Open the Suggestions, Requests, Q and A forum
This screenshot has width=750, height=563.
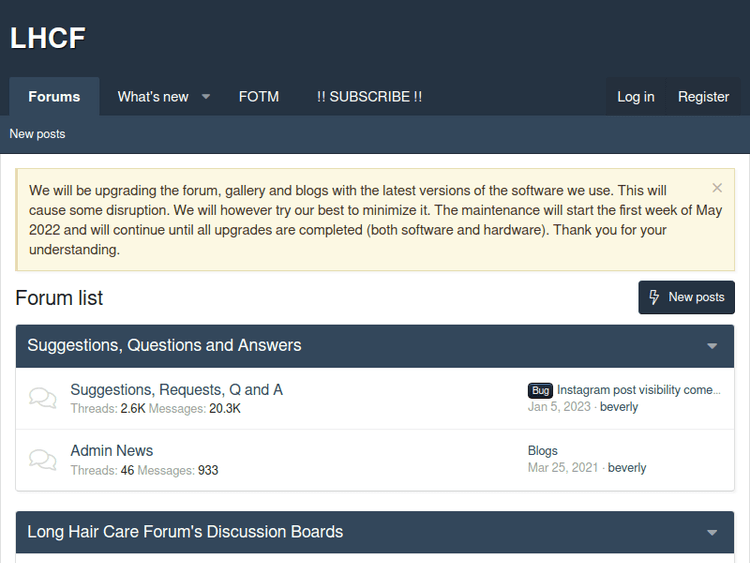pos(176,390)
